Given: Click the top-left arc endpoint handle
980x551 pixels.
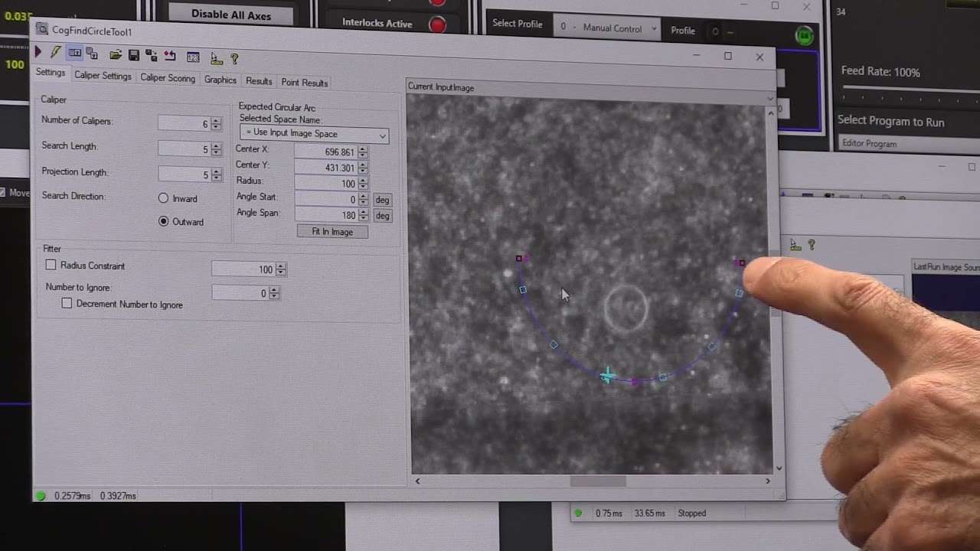Looking at the screenshot, I should click(519, 259).
